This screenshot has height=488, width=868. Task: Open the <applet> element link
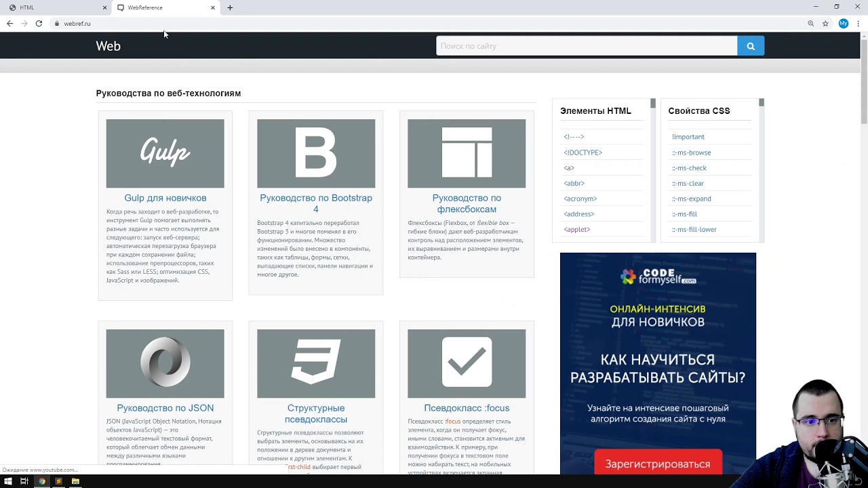(x=576, y=230)
